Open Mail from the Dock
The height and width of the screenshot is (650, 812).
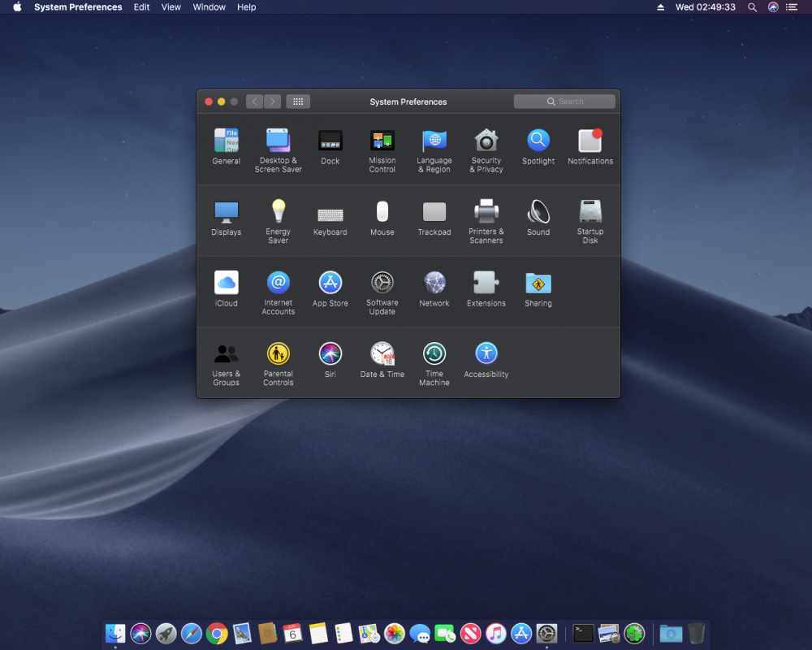click(242, 634)
